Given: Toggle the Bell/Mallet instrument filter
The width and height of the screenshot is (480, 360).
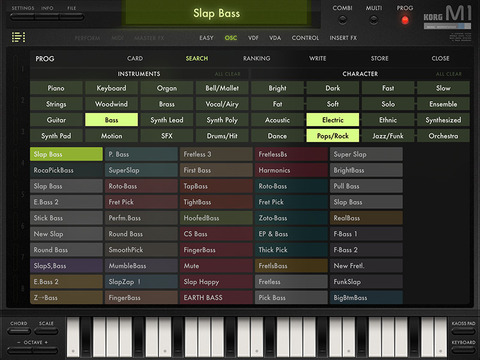Looking at the screenshot, I should (222, 88).
